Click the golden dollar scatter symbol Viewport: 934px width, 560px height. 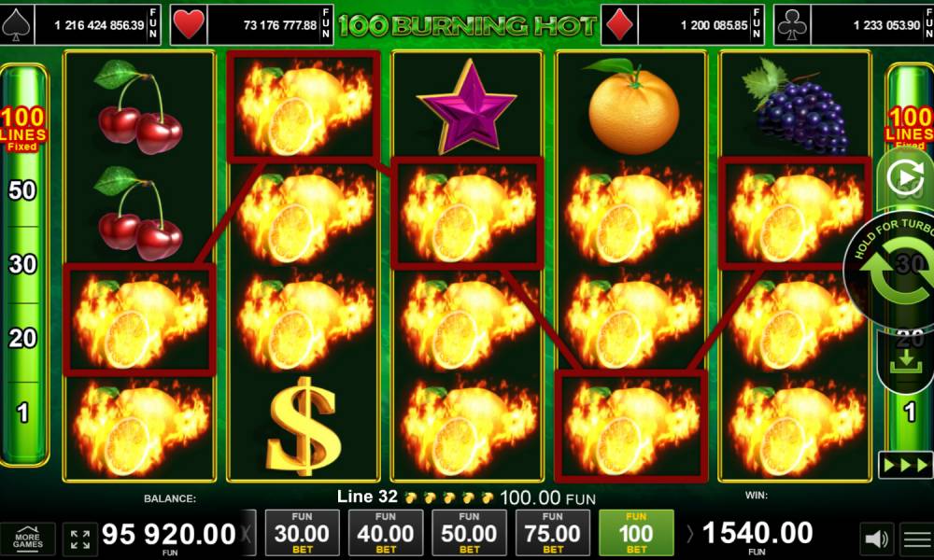[304, 426]
